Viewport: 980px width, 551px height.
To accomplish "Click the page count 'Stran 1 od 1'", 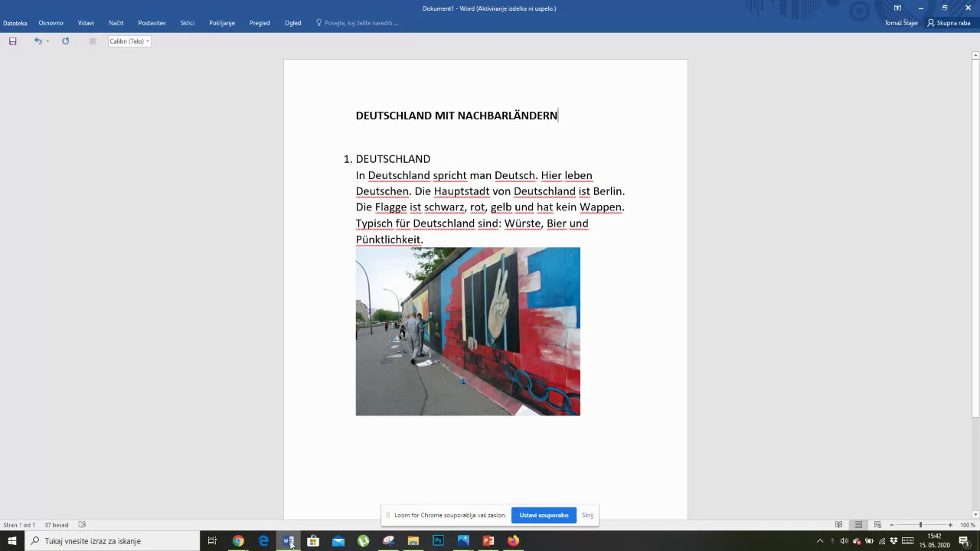I will coord(19,525).
